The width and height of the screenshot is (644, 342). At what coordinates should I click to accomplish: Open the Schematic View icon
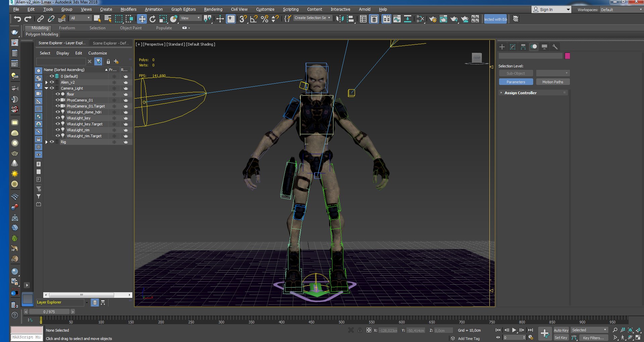click(408, 19)
